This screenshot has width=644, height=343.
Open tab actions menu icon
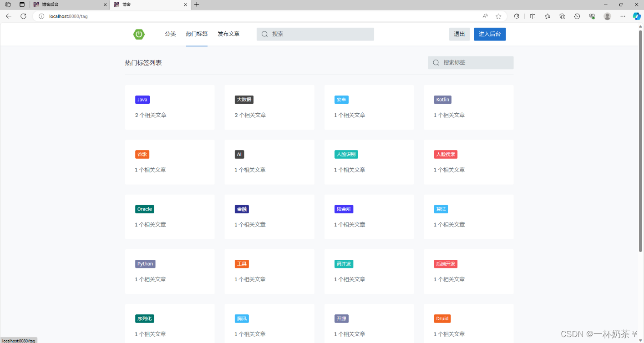point(22,5)
